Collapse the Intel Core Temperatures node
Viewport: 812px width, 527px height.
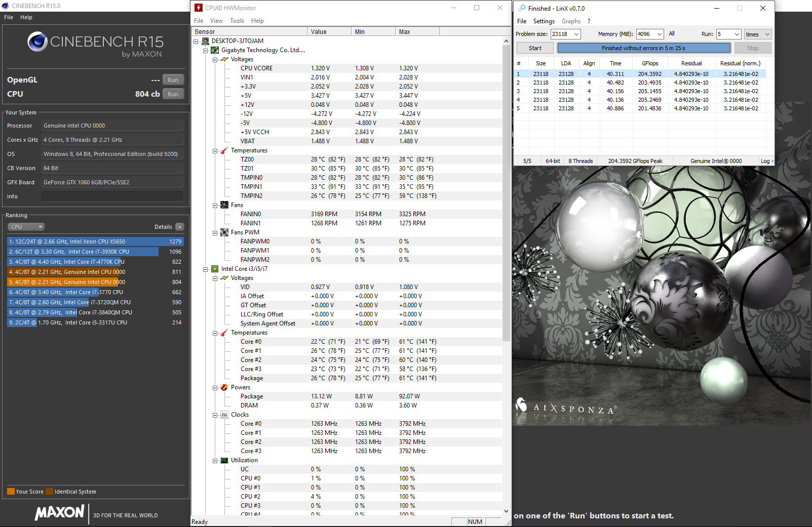pyautogui.click(x=215, y=333)
